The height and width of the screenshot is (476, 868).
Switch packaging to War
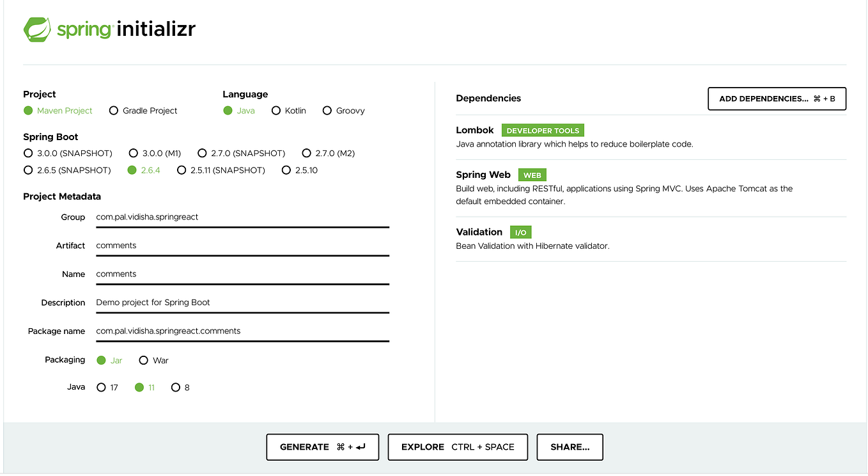(144, 360)
